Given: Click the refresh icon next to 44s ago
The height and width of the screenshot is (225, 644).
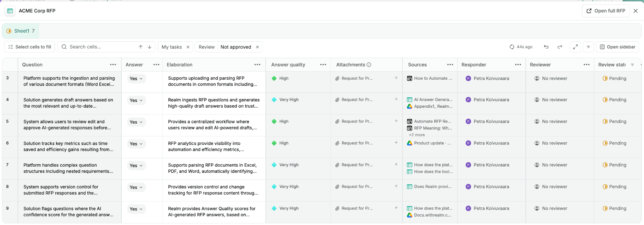Looking at the screenshot, I should coord(512,47).
